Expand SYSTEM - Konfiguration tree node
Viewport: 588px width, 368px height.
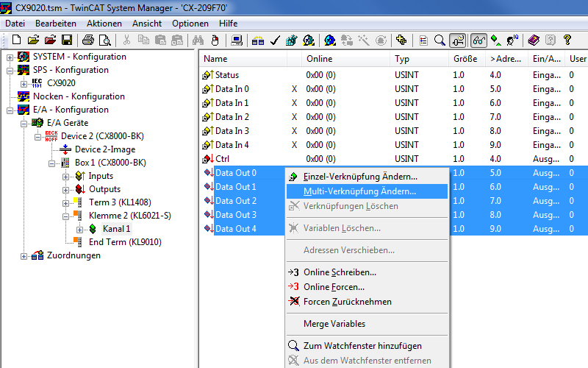click(x=10, y=57)
